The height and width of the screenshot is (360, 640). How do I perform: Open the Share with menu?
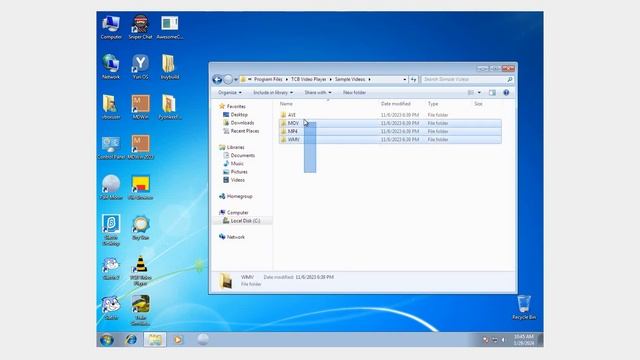coord(318,93)
